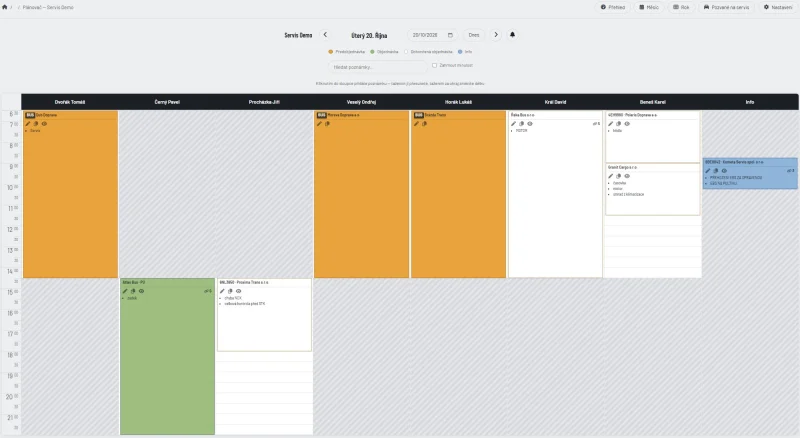Edit the Proxima Trans s.r.o. card with pencil
800x438 pixels.
222,291
